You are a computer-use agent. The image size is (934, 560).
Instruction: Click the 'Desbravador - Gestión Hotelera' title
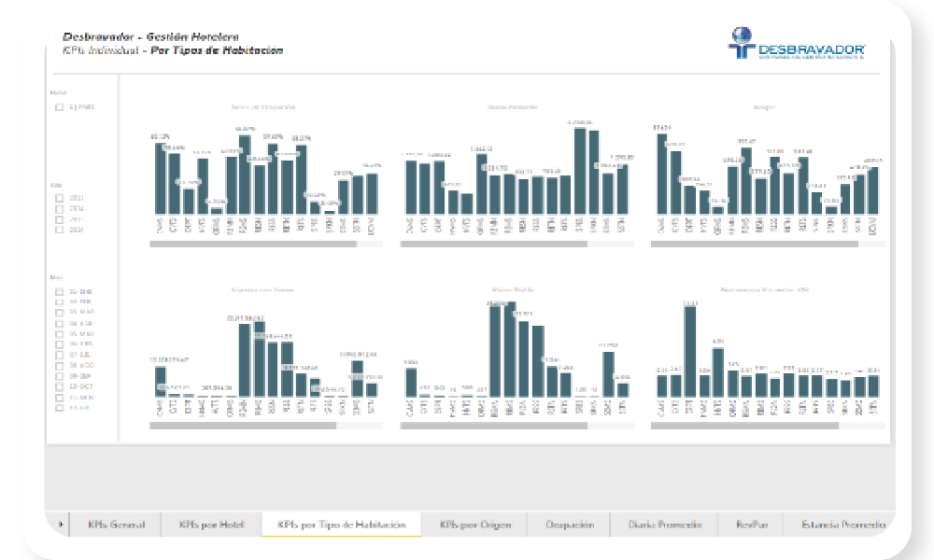click(150, 37)
